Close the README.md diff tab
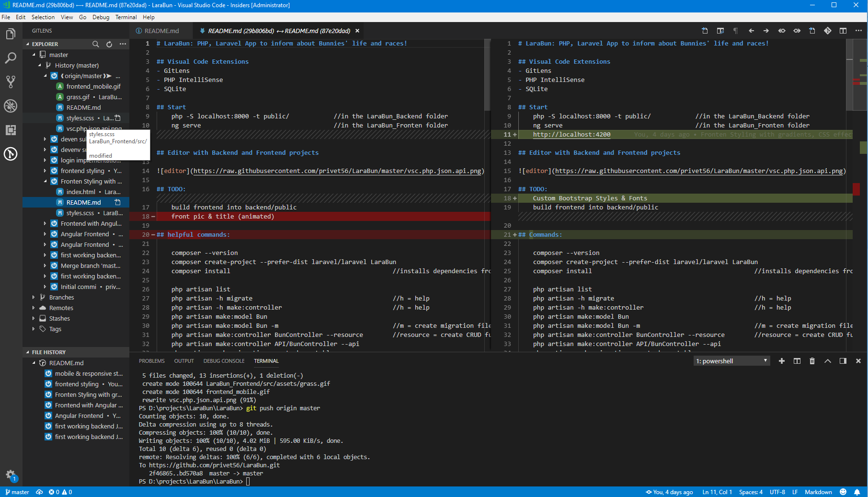The height and width of the screenshot is (497, 868). 357,31
